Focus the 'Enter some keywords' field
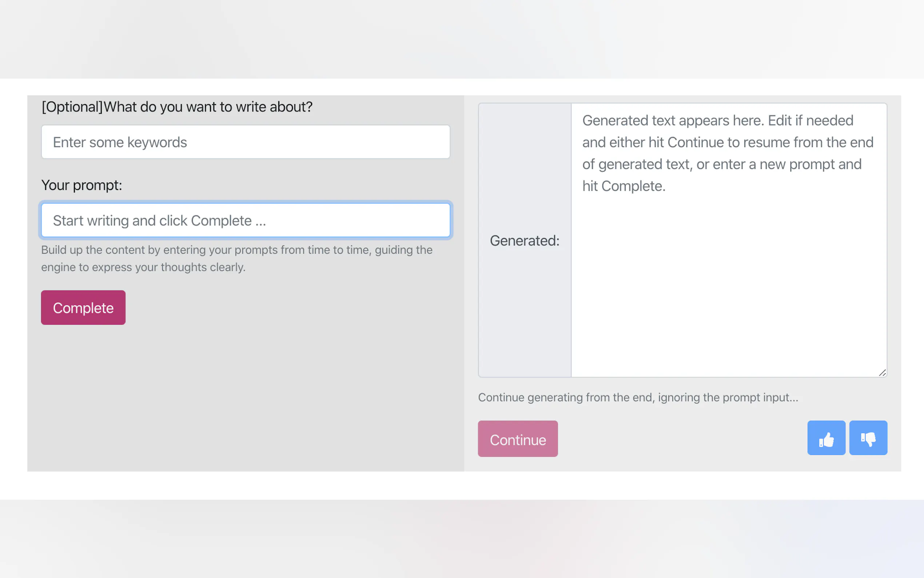Viewport: 924px width, 578px height. tap(245, 142)
